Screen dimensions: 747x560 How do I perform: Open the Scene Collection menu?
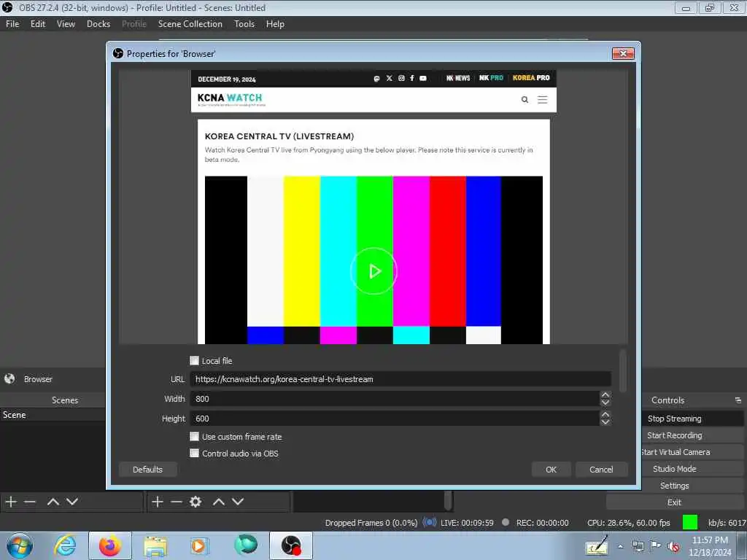coord(190,24)
